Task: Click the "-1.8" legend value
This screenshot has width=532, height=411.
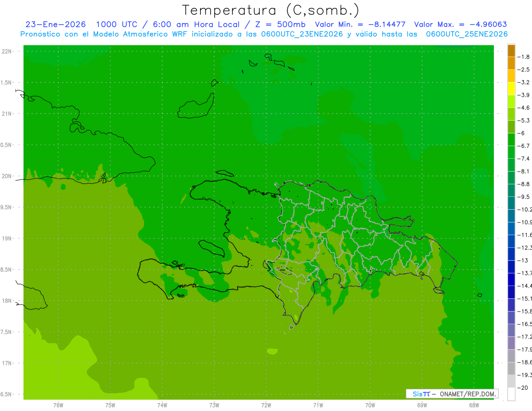Action: pyautogui.click(x=524, y=57)
